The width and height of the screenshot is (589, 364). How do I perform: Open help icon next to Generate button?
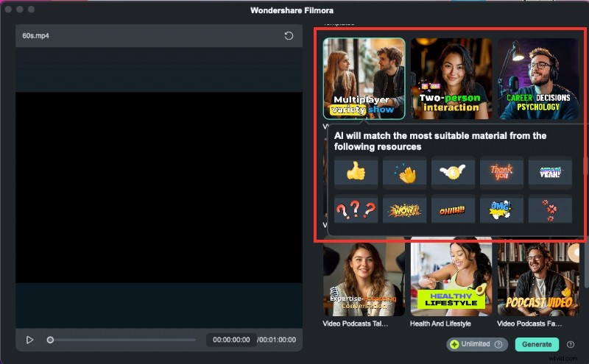(x=571, y=344)
